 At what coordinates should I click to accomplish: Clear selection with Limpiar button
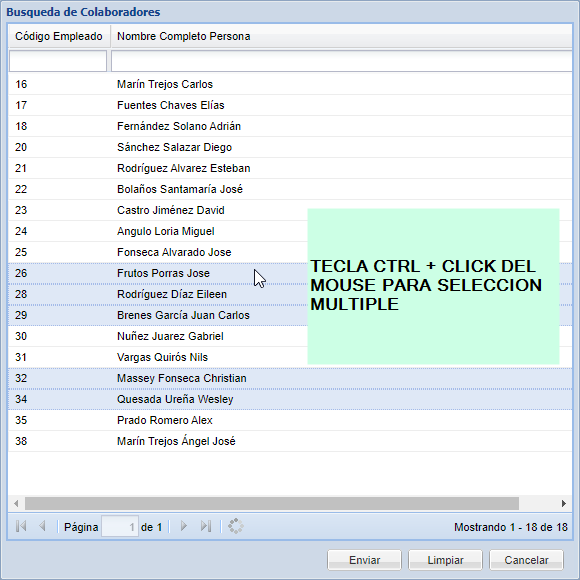tap(445, 560)
